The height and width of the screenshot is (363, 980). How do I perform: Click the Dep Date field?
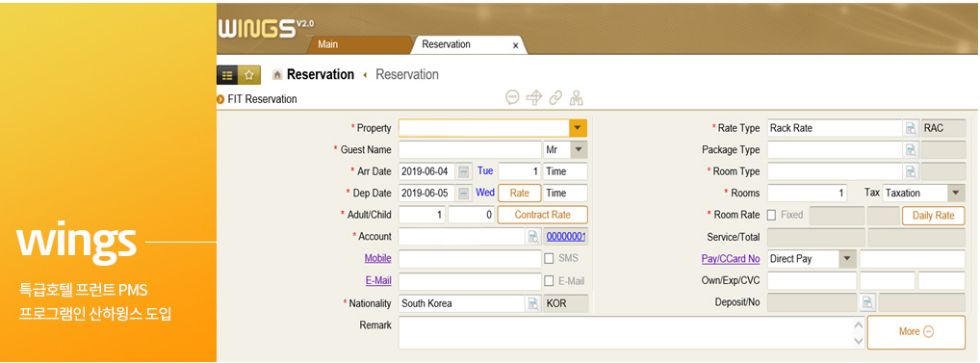(x=426, y=194)
